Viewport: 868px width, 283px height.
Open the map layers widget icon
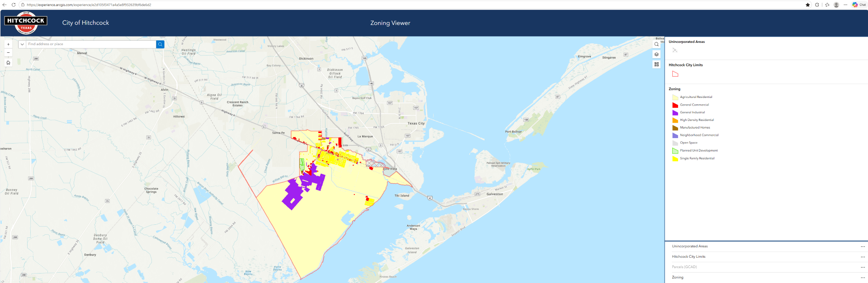click(656, 54)
